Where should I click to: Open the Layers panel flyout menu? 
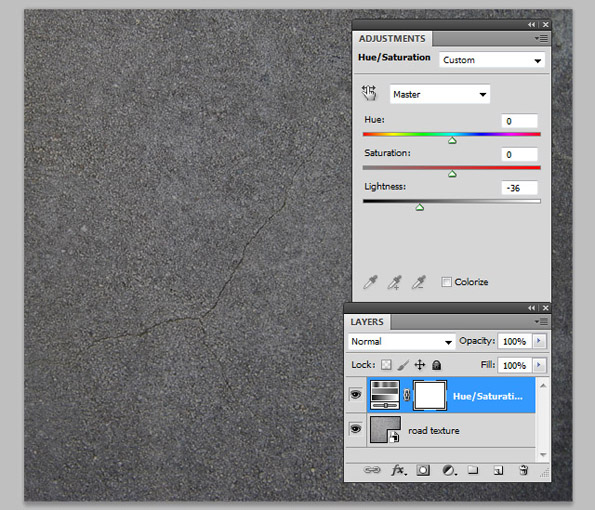tap(541, 322)
